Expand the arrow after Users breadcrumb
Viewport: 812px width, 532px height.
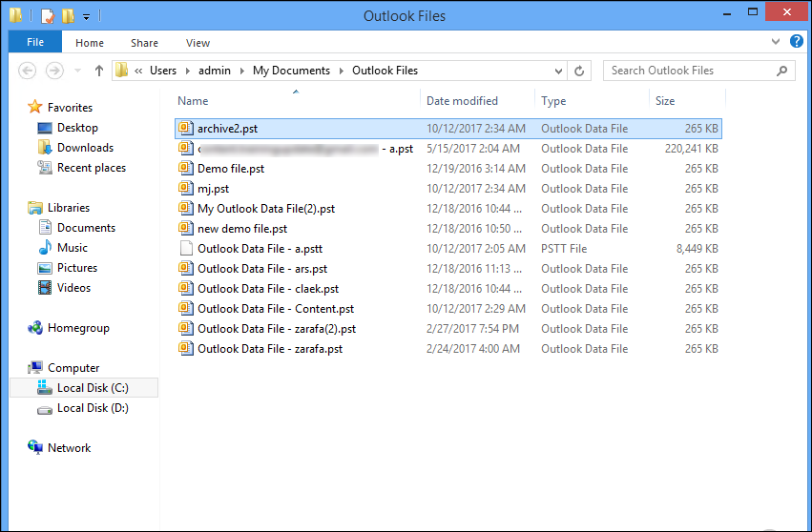(187, 71)
